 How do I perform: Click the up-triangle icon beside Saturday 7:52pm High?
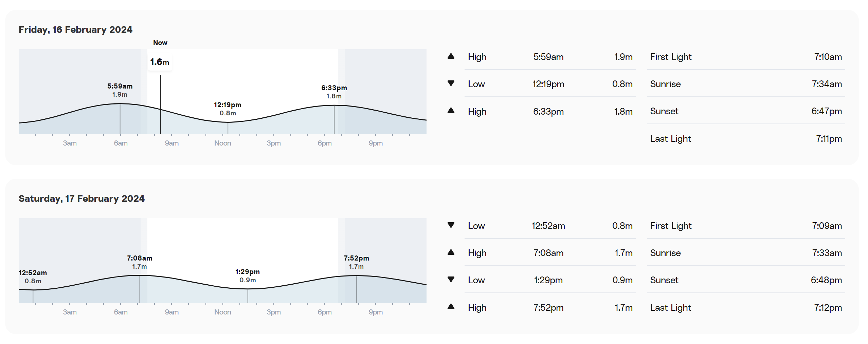click(x=451, y=307)
